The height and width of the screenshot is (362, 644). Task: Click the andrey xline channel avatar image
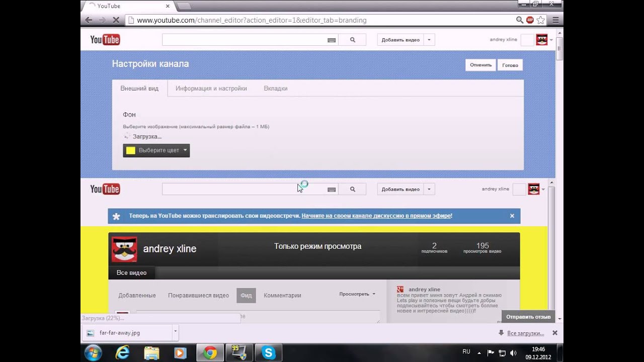[x=124, y=249]
